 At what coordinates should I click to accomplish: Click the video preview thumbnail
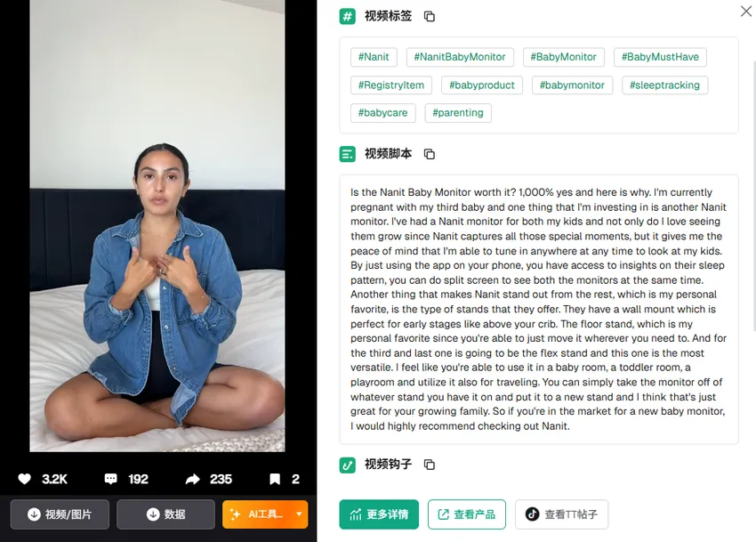pos(157,226)
